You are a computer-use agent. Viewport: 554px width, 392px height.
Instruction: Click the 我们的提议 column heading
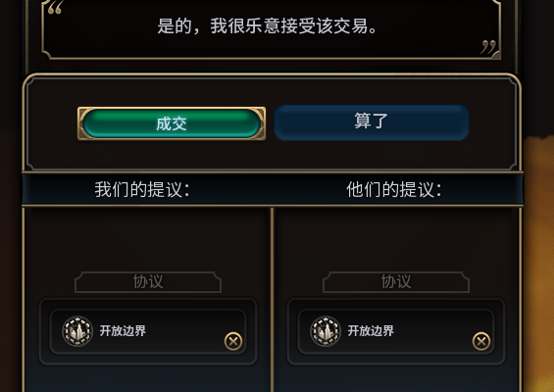pos(142,190)
